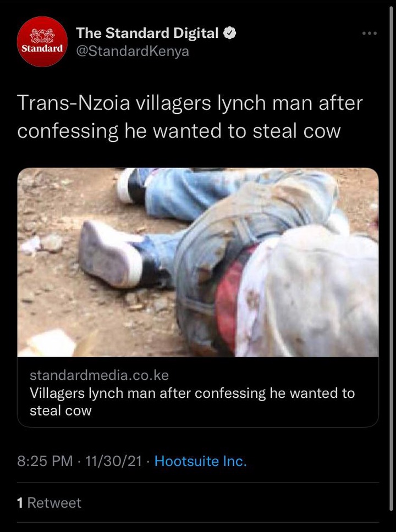
Task: Open the three-dot more options menu
Action: [x=370, y=33]
